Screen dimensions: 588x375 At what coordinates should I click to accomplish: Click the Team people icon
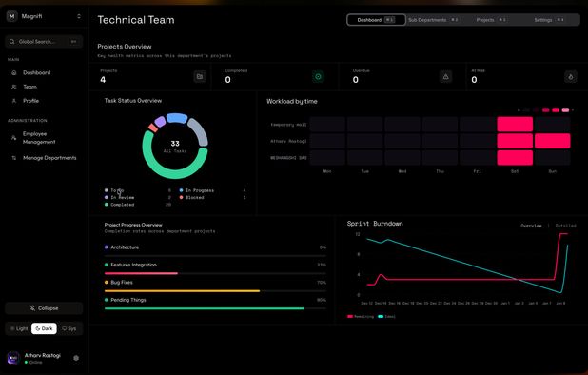(x=14, y=87)
